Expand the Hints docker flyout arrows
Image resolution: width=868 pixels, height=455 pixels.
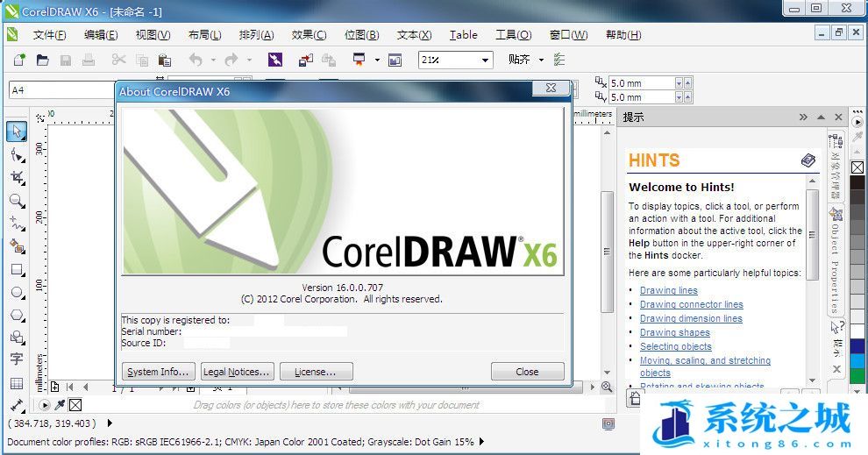803,117
